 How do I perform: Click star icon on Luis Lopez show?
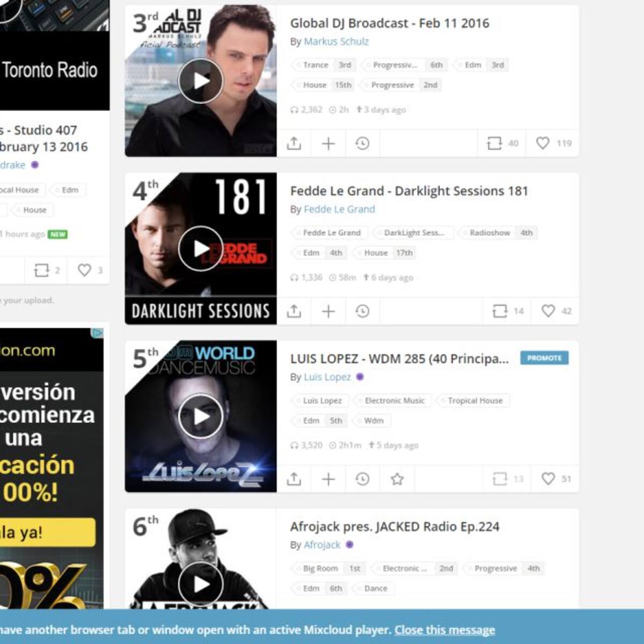tap(397, 479)
